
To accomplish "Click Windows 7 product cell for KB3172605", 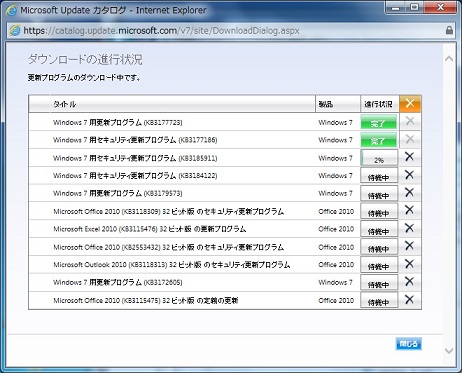I will [335, 282].
